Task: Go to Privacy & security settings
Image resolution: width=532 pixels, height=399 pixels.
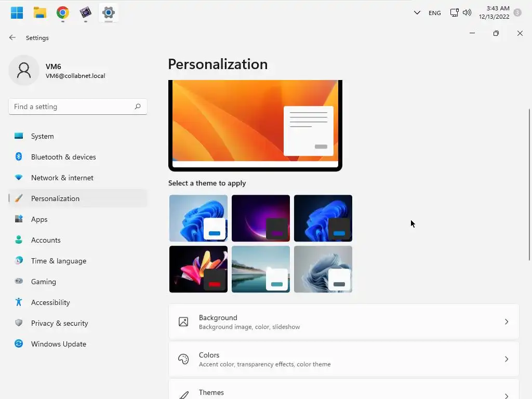Action: pos(78,323)
